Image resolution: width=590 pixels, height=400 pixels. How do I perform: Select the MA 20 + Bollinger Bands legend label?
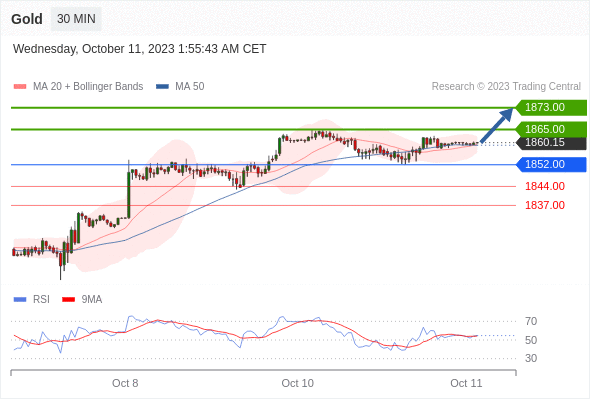[x=88, y=87]
